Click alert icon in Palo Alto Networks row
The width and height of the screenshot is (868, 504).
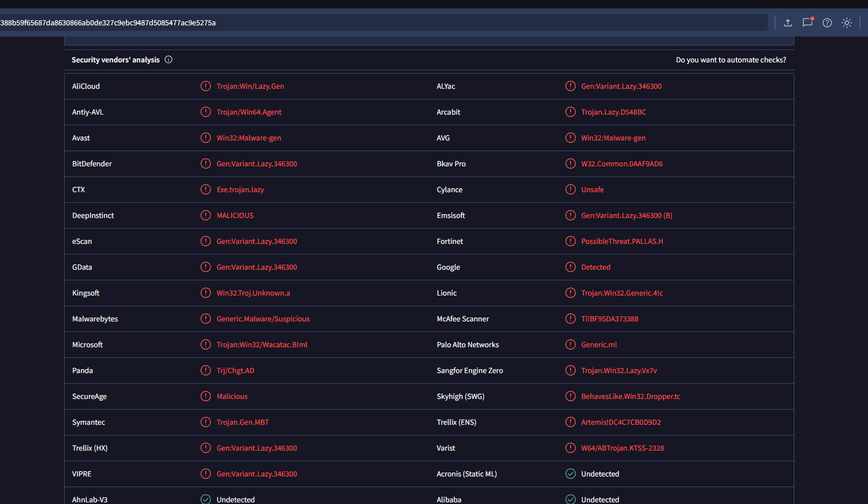coord(571,344)
